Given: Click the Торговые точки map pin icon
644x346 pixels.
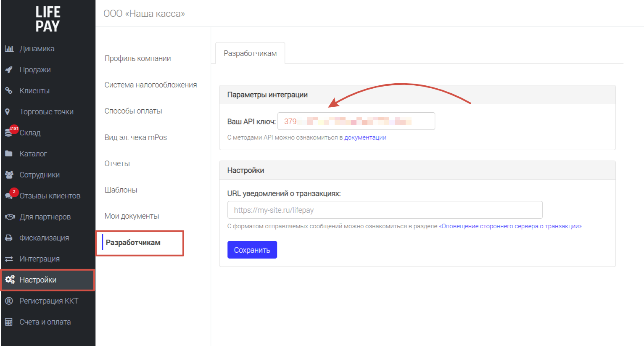Looking at the screenshot, I should click(8, 112).
